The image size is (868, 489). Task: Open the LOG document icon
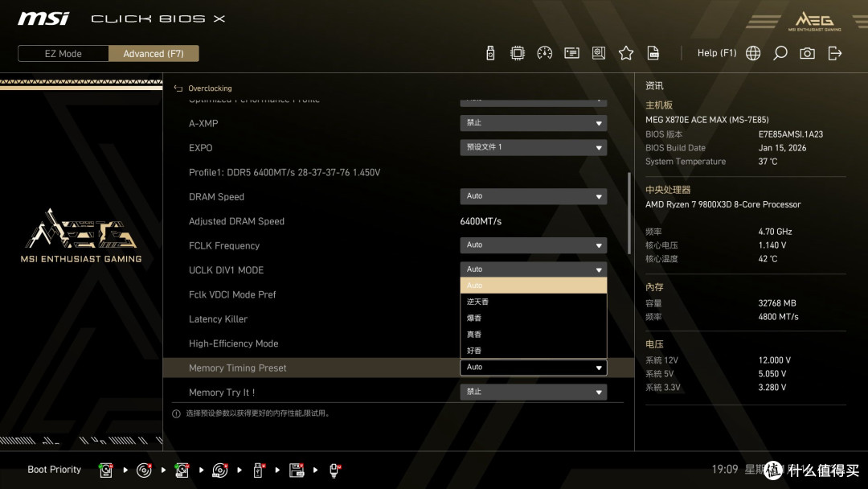(653, 53)
